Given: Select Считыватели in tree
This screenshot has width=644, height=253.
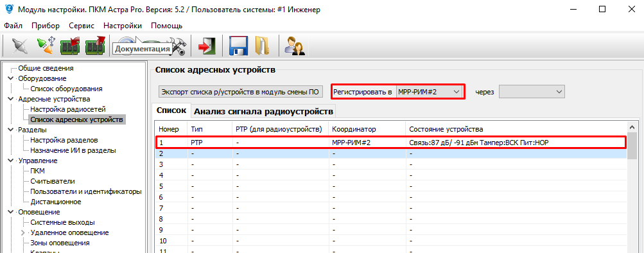Looking at the screenshot, I should pos(53,181).
